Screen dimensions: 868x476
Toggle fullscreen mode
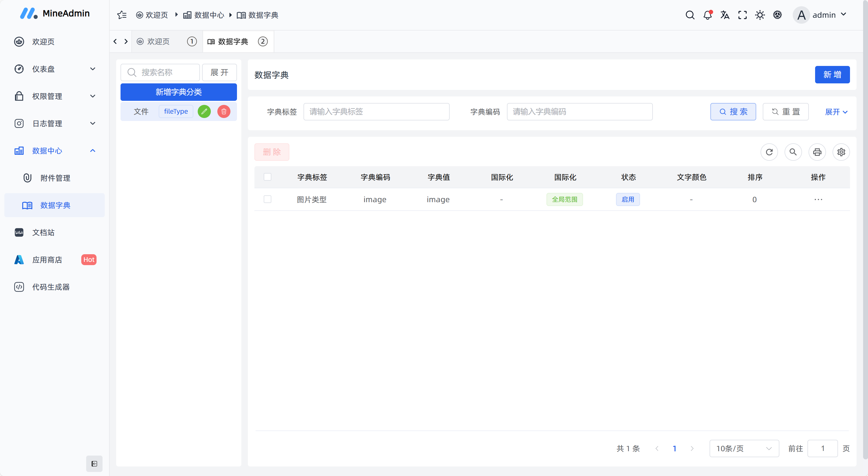pyautogui.click(x=742, y=15)
